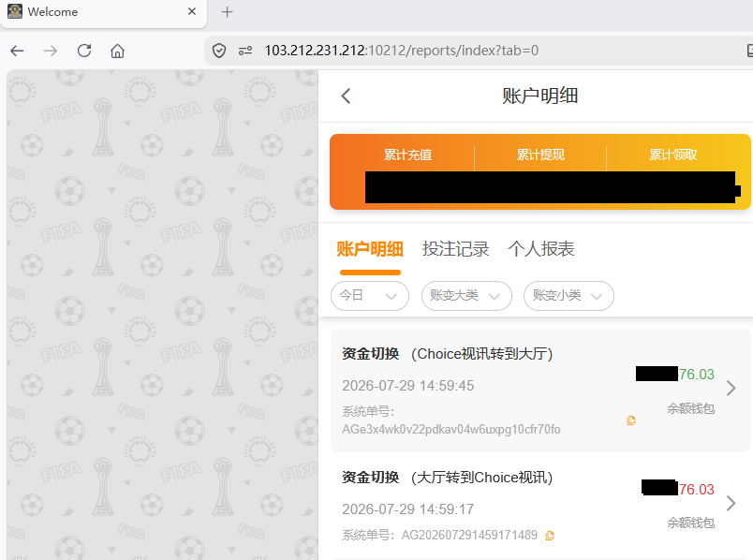The height and width of the screenshot is (560, 753).
Task: Click timestamp 2026-07-29 14:59:45
Action: point(407,386)
